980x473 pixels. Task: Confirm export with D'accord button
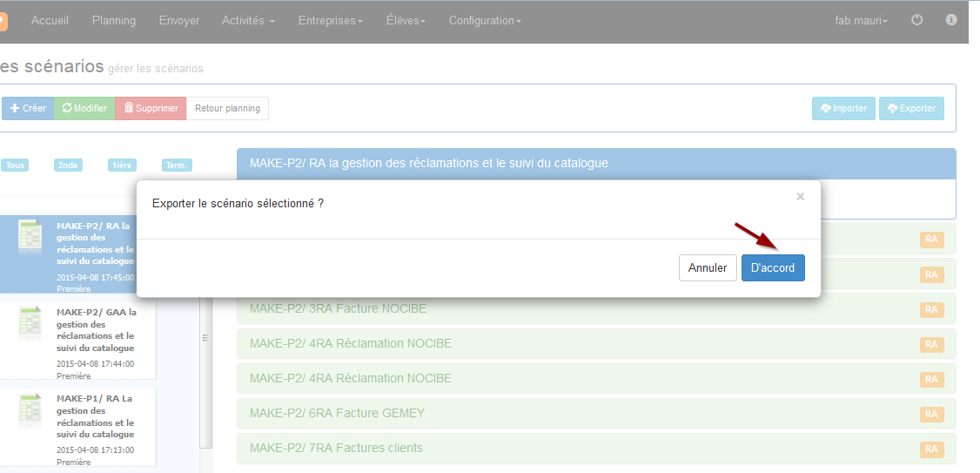pos(773,267)
